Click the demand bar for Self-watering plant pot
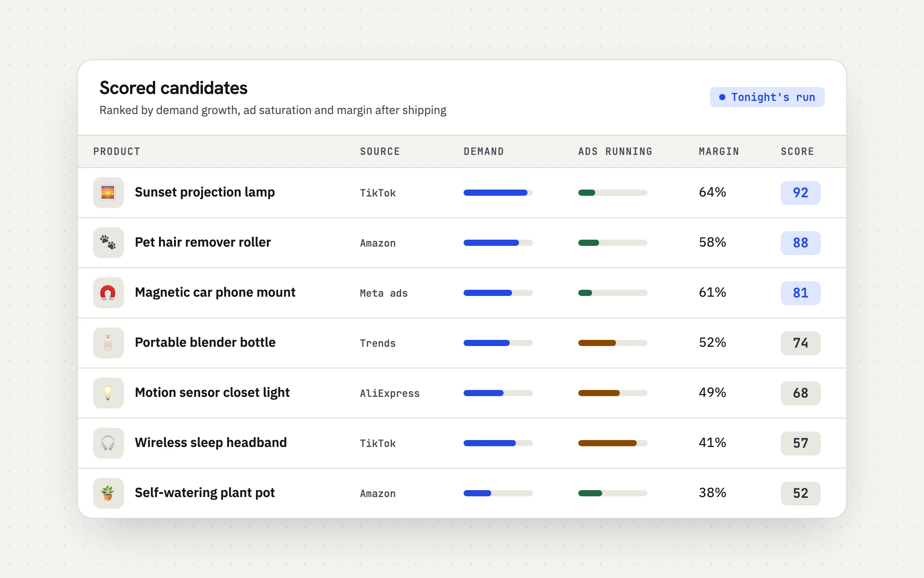The image size is (924, 578). [498, 493]
